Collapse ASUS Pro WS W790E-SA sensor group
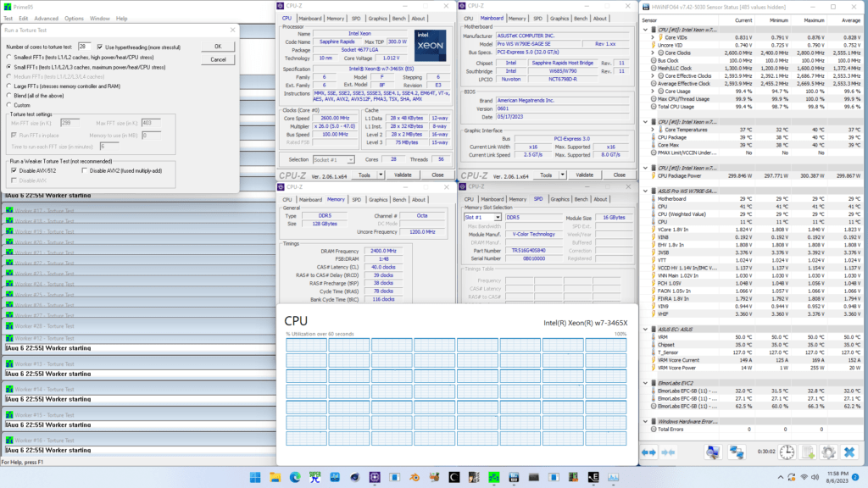The image size is (868, 488). (x=645, y=191)
